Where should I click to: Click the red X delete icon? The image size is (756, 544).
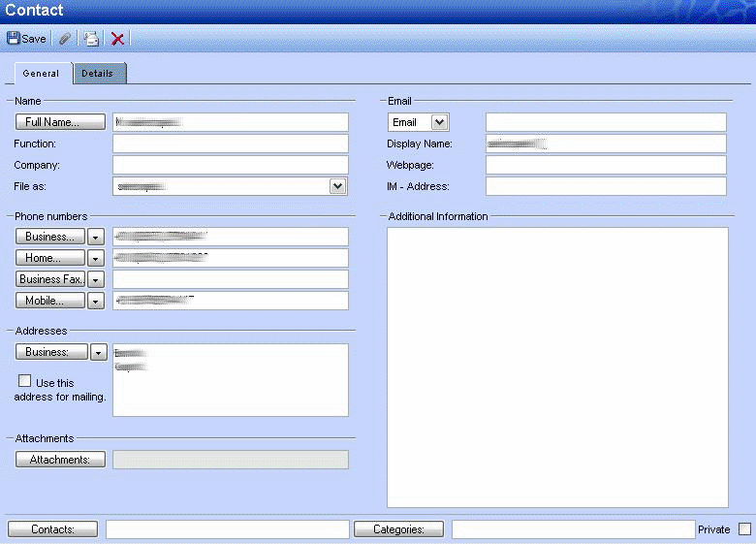117,39
